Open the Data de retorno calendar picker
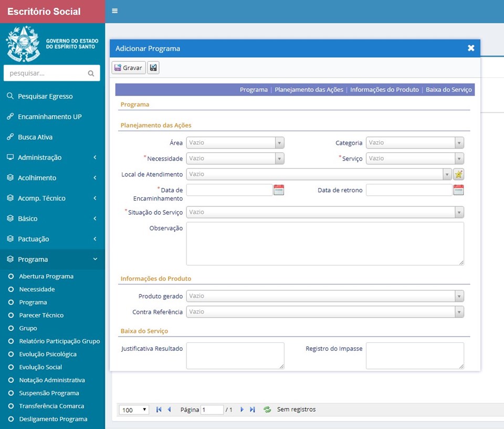 [458, 190]
